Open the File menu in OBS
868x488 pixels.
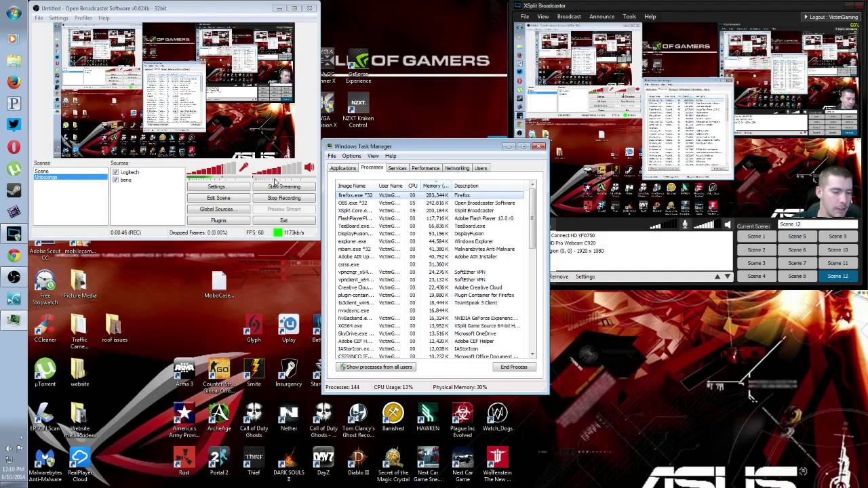[39, 18]
